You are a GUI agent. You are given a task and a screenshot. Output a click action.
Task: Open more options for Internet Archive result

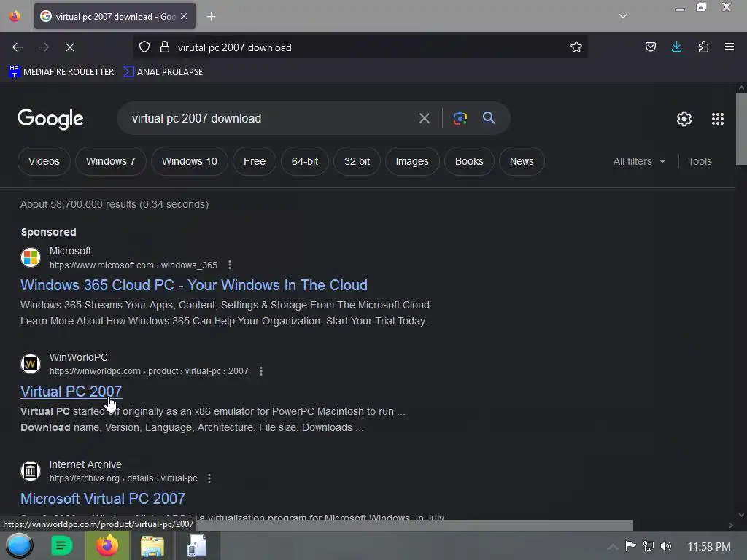click(209, 478)
